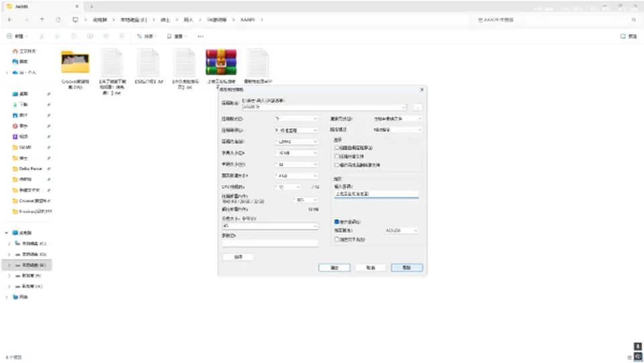Click the Explorer search box
The width and height of the screenshot is (644, 363).
557,19
